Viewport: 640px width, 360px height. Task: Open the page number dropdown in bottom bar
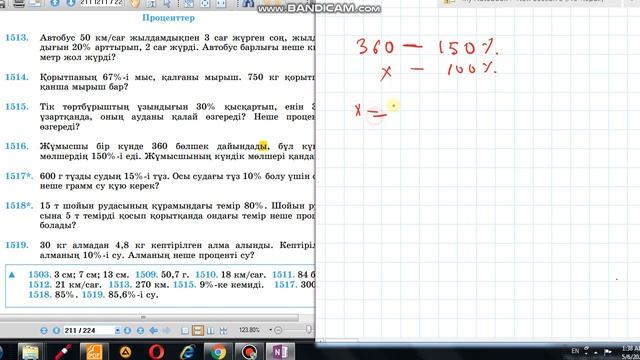point(118,330)
